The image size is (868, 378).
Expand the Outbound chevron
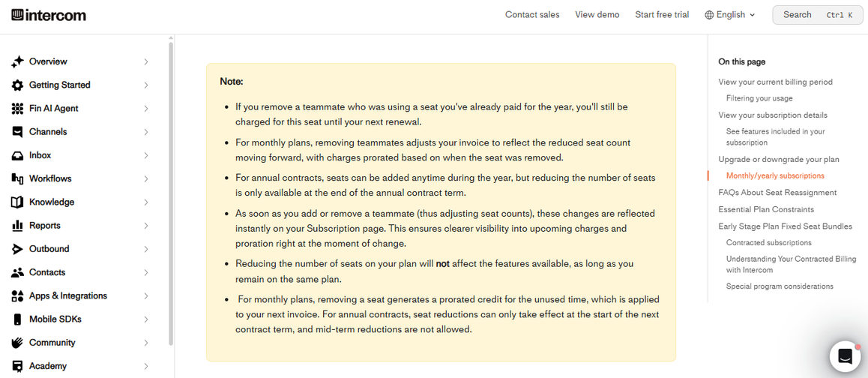tap(146, 249)
